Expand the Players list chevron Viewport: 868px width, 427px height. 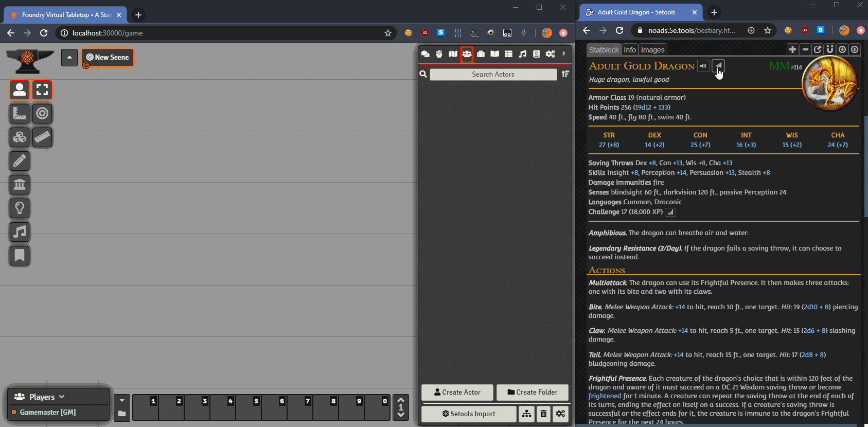(62, 397)
